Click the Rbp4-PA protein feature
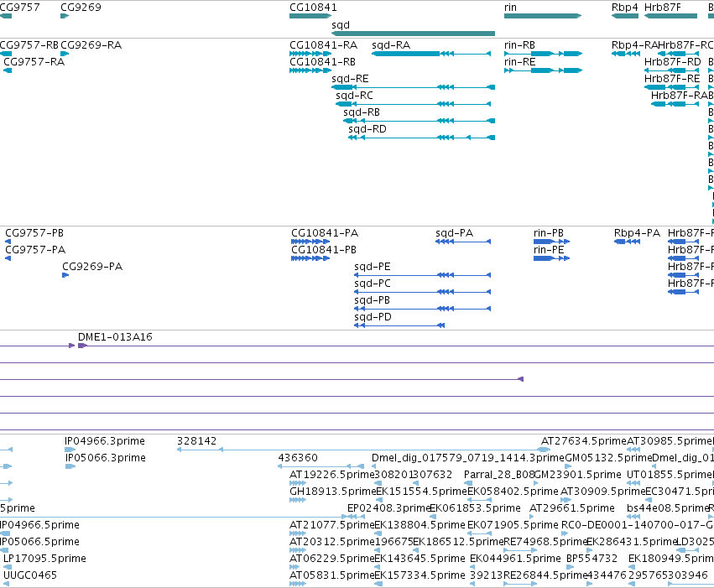 tap(627, 242)
